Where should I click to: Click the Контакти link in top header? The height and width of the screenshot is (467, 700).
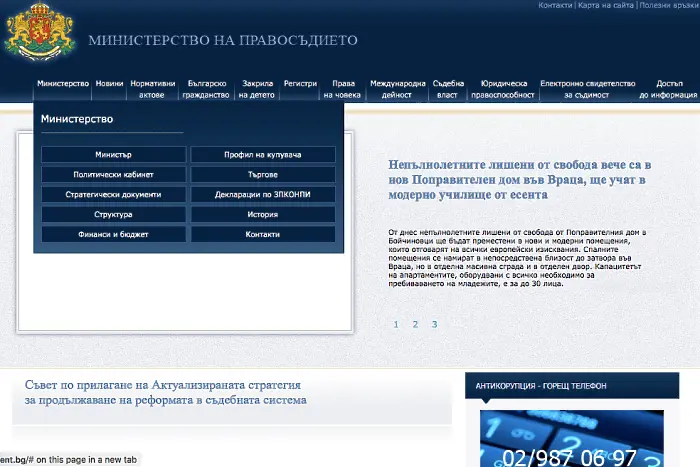click(x=555, y=5)
